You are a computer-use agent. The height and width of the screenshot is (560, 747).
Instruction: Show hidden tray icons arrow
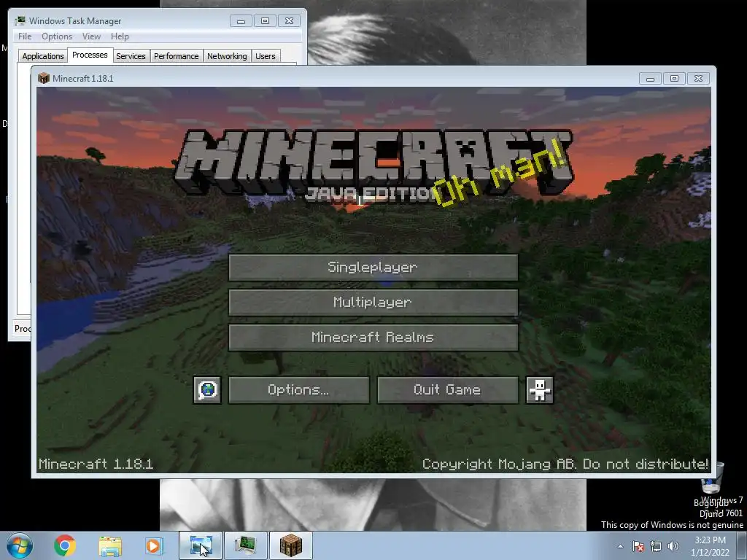click(x=620, y=546)
